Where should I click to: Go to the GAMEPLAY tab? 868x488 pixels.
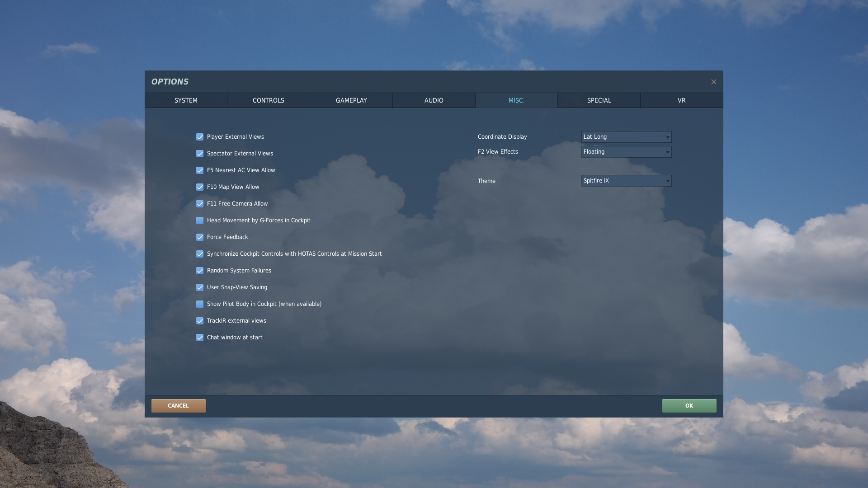pyautogui.click(x=351, y=100)
